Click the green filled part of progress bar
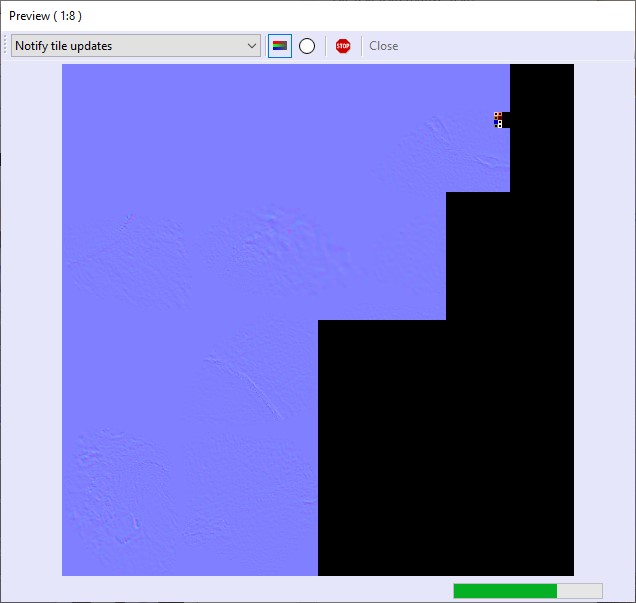The image size is (636, 603). click(504, 591)
